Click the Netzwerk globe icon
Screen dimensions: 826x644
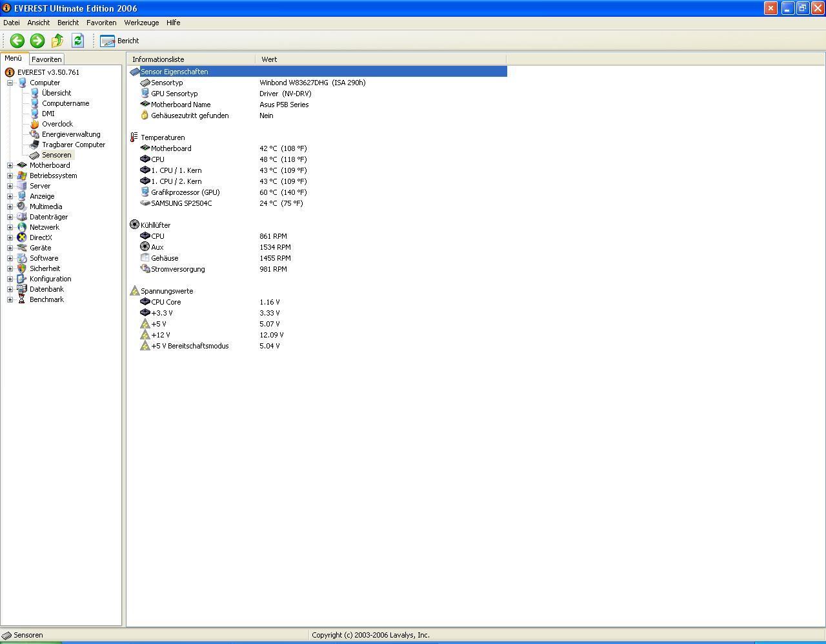pyautogui.click(x=22, y=227)
